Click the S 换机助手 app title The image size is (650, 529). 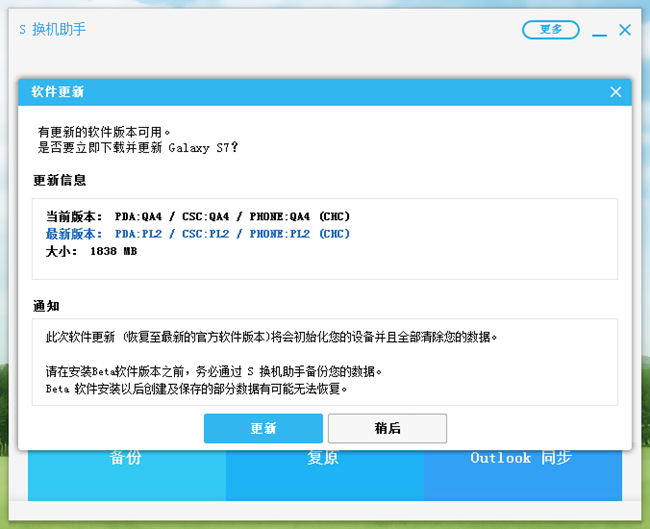pos(53,30)
